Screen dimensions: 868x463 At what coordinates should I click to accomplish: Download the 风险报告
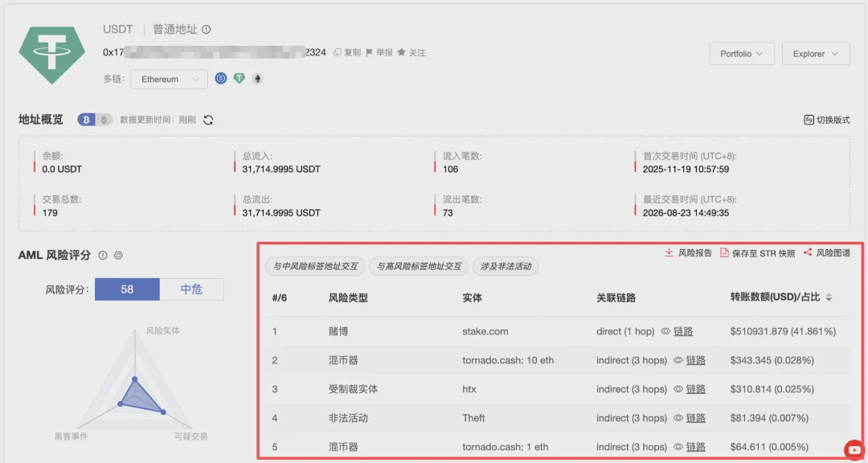click(x=687, y=252)
